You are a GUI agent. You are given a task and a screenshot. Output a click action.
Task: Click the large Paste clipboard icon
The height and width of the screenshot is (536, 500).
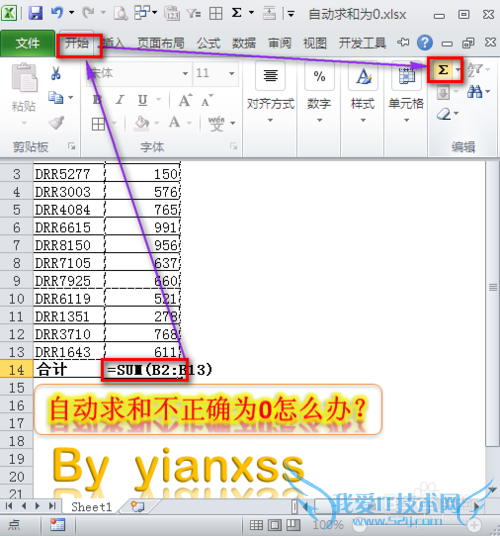point(24,78)
